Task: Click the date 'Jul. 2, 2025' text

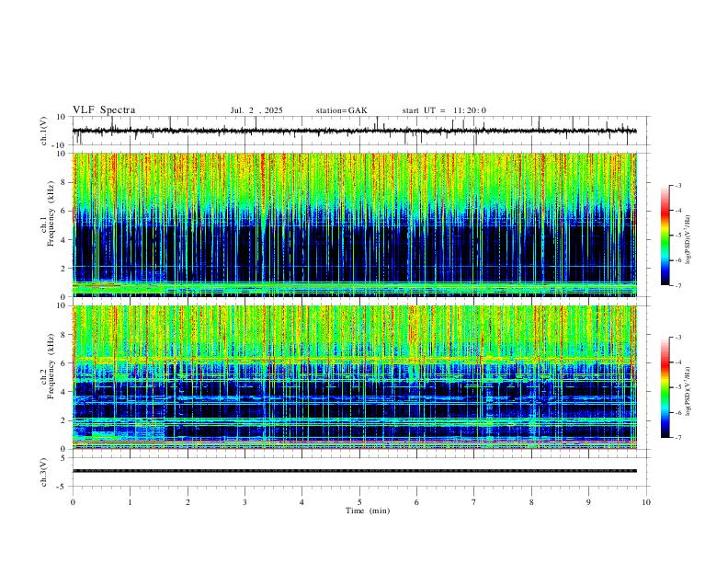Action: click(256, 110)
